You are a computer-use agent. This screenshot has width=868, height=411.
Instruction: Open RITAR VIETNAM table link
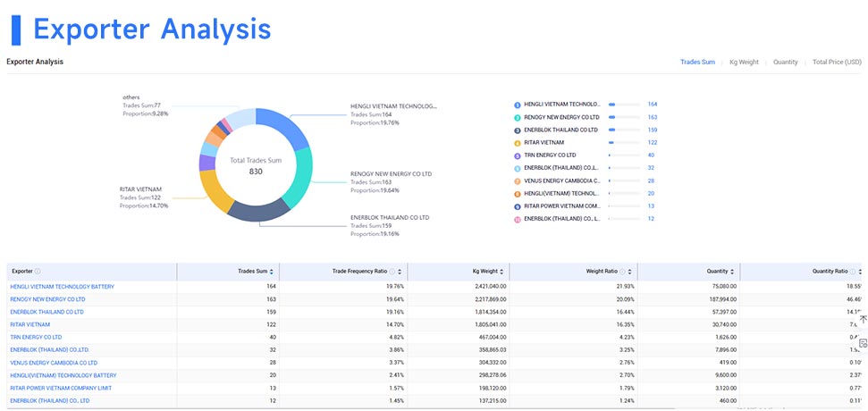click(29, 324)
